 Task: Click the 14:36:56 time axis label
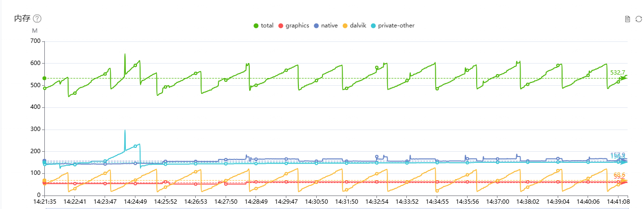tap(467, 202)
